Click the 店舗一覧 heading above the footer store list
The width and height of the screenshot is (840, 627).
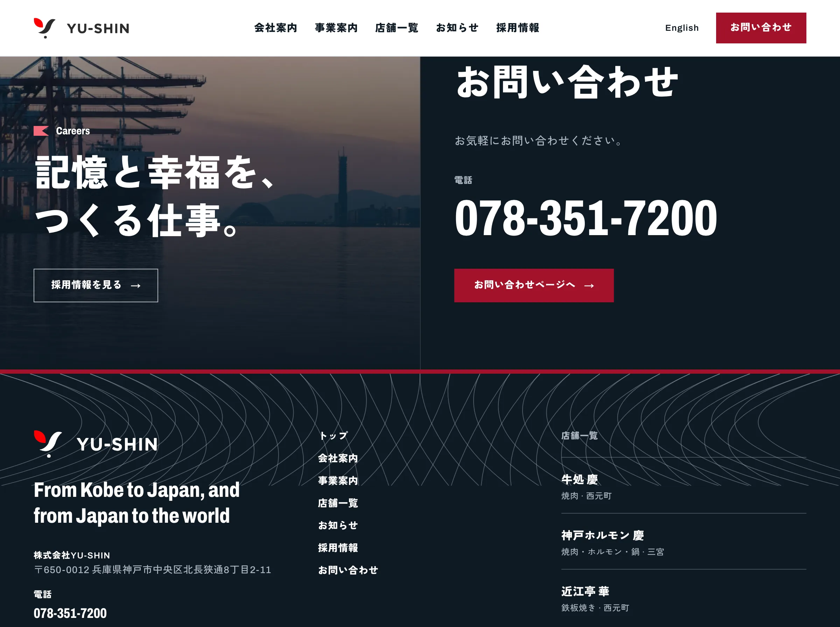[x=579, y=436]
